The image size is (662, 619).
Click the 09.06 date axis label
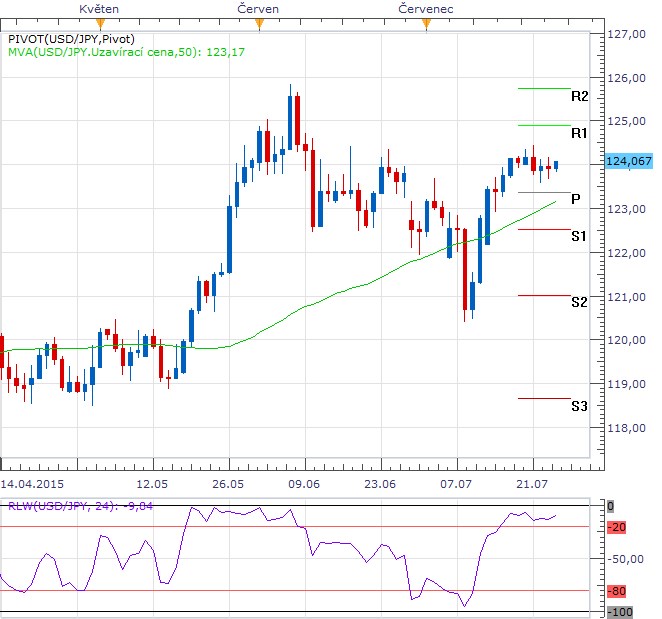tap(304, 484)
